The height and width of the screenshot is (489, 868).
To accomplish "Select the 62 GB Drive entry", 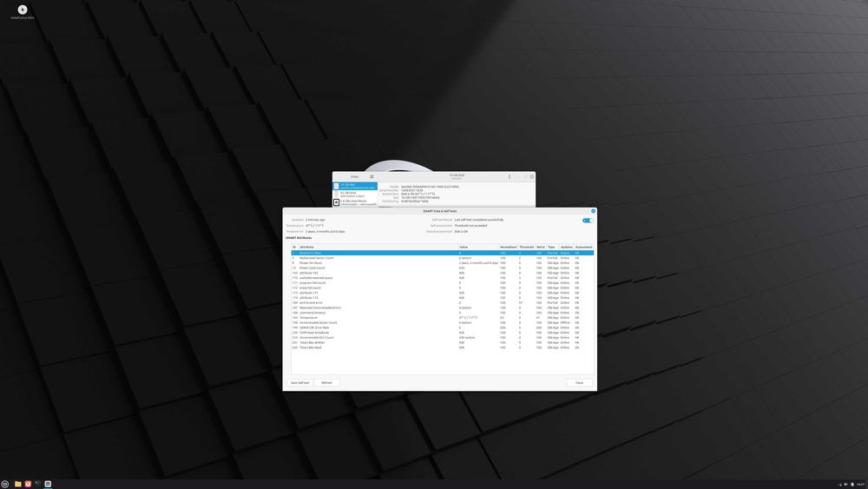I will [x=355, y=195].
